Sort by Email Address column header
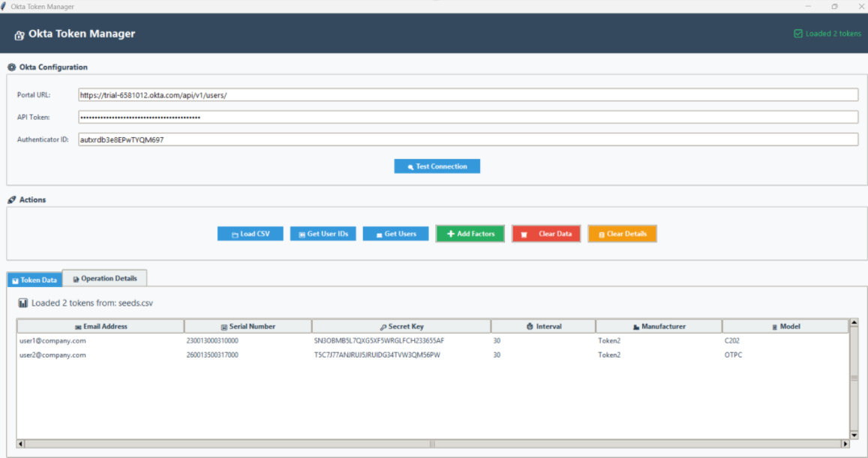Screen dimensions: 868x458 point(101,327)
